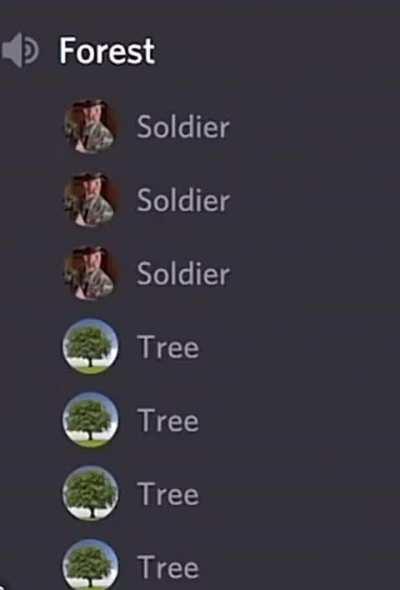
Task: Open the second Soldier's avatar
Action: click(91, 199)
